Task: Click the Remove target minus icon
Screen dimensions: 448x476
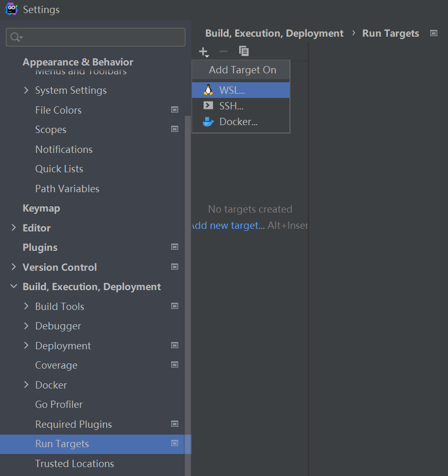Action: pos(223,51)
